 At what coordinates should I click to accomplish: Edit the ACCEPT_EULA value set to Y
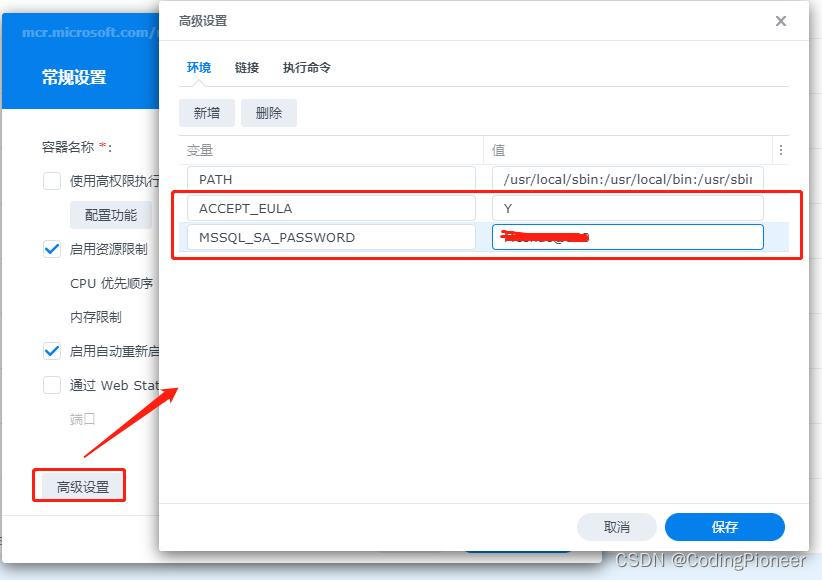point(628,207)
